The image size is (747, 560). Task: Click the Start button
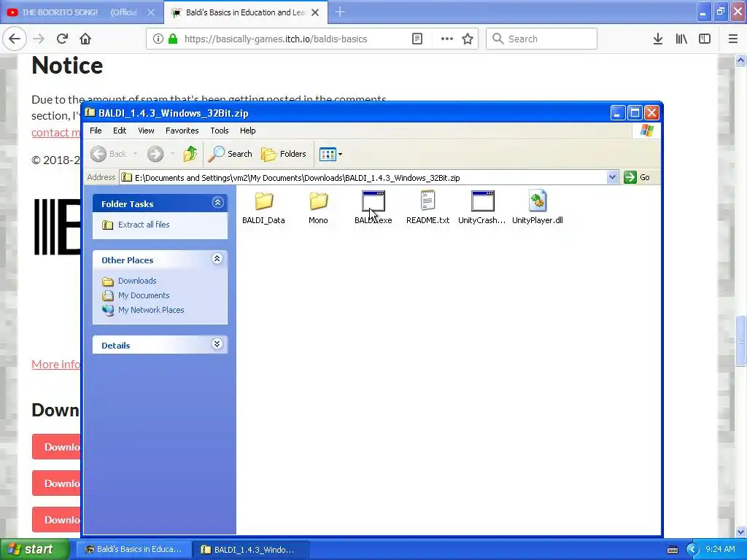[x=34, y=549]
